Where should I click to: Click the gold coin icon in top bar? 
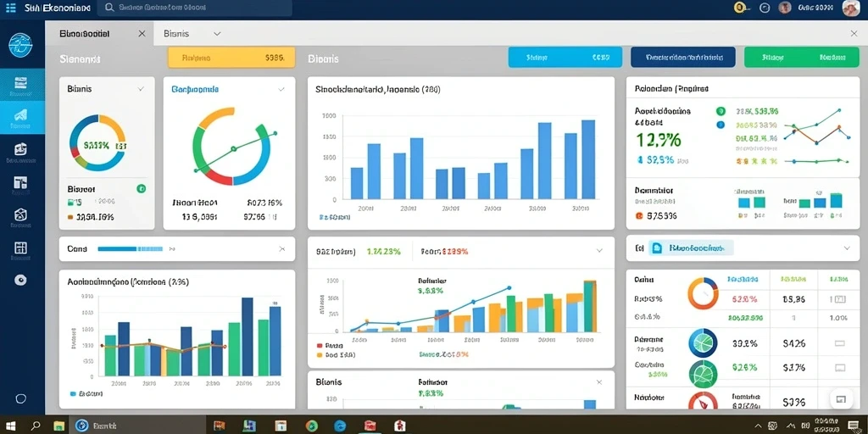point(739,7)
